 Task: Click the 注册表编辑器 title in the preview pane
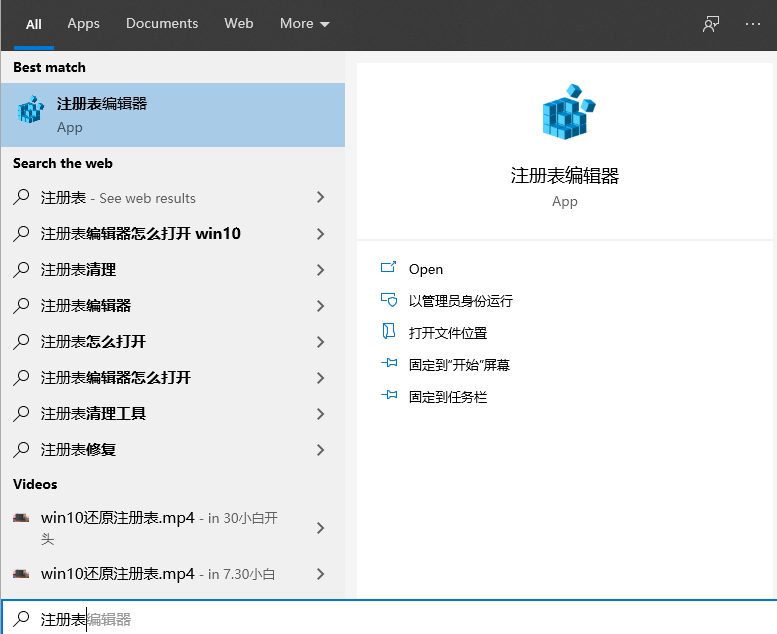(x=564, y=176)
